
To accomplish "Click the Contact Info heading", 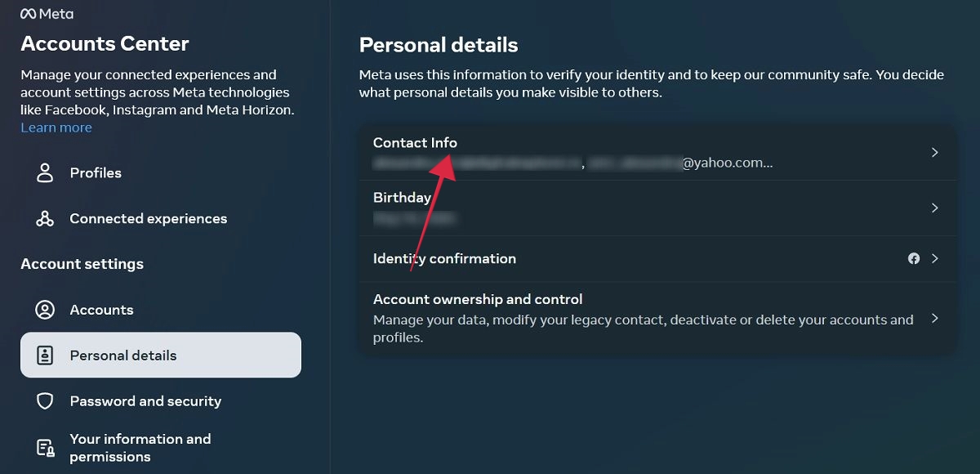I will (x=415, y=142).
